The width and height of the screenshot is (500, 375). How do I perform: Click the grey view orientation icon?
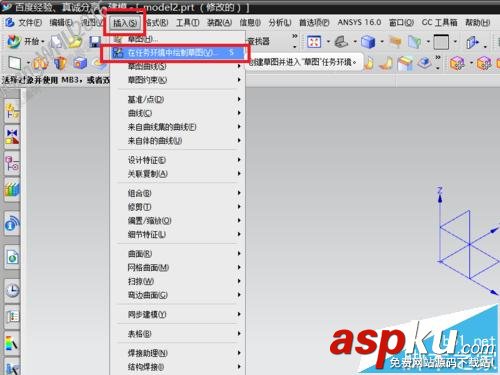(341, 42)
